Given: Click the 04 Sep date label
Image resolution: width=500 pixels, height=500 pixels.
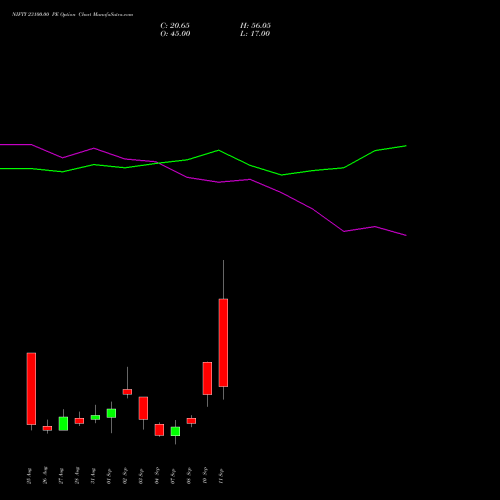Looking at the screenshot, I should [157, 476].
